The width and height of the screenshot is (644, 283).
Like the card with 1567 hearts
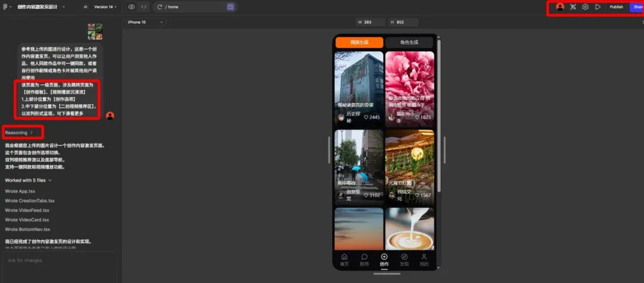click(x=417, y=195)
